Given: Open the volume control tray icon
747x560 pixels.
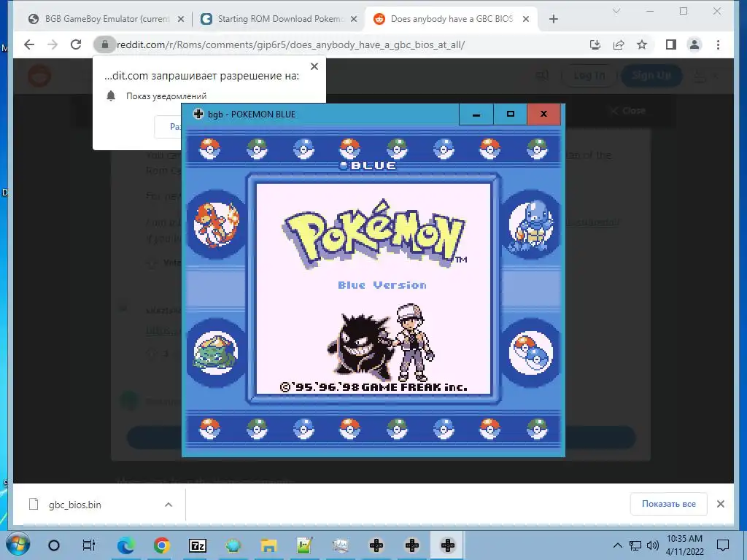Looking at the screenshot, I should 653,545.
